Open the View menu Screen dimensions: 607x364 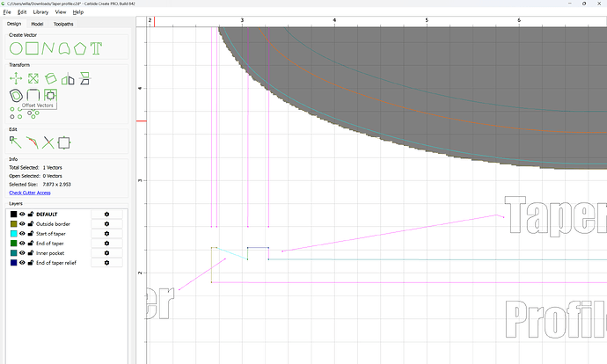[x=60, y=12]
